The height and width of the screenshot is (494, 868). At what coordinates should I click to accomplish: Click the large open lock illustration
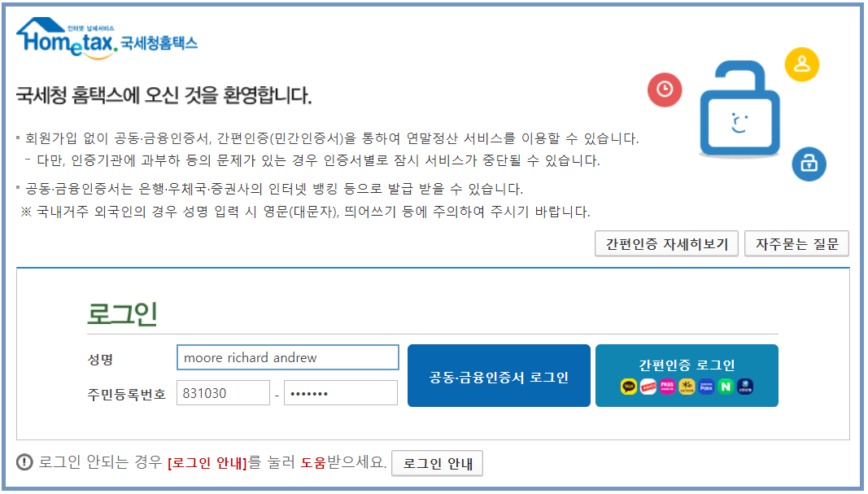click(x=740, y=109)
